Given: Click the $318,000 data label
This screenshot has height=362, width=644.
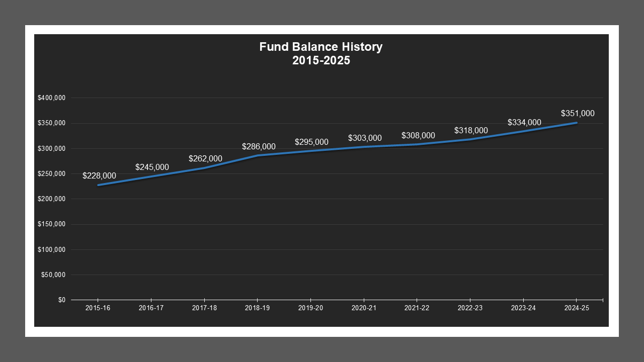Looking at the screenshot, I should pyautogui.click(x=471, y=130).
